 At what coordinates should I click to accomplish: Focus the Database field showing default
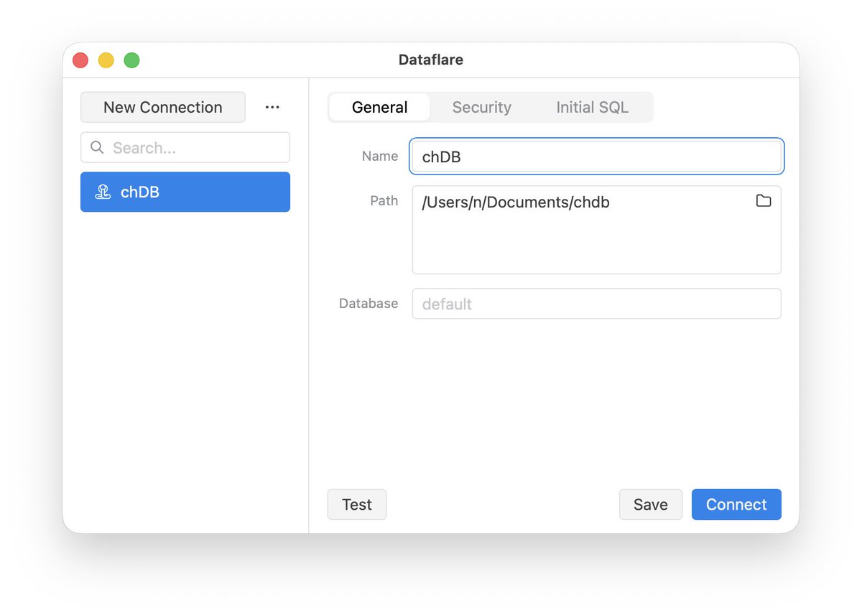coord(597,304)
